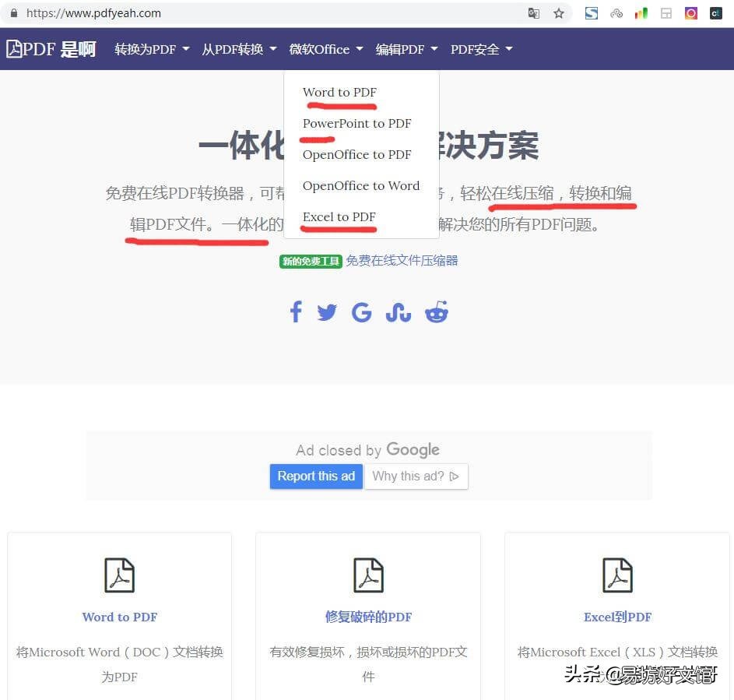The width and height of the screenshot is (734, 700).
Task: Share on Twitter icon
Action: tap(327, 312)
